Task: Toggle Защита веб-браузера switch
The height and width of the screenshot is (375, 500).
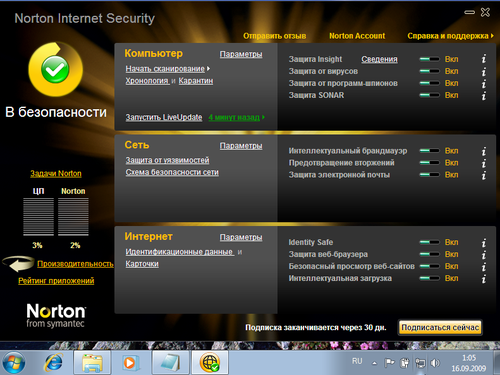Action: [429, 254]
